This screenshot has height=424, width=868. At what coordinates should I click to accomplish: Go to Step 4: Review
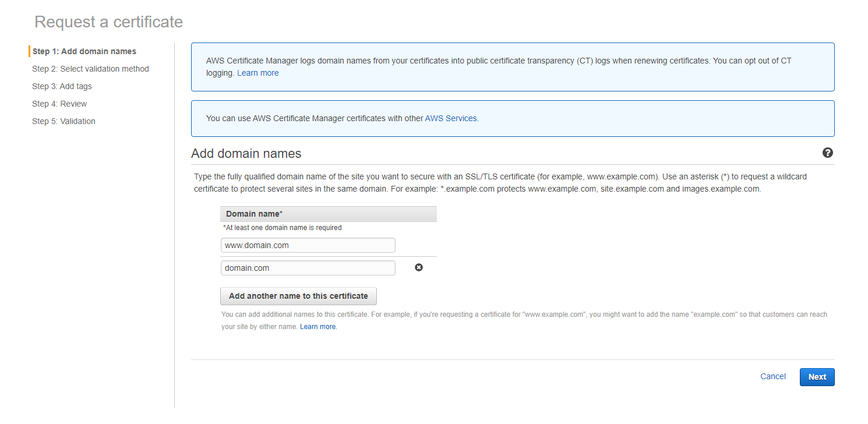click(x=59, y=104)
